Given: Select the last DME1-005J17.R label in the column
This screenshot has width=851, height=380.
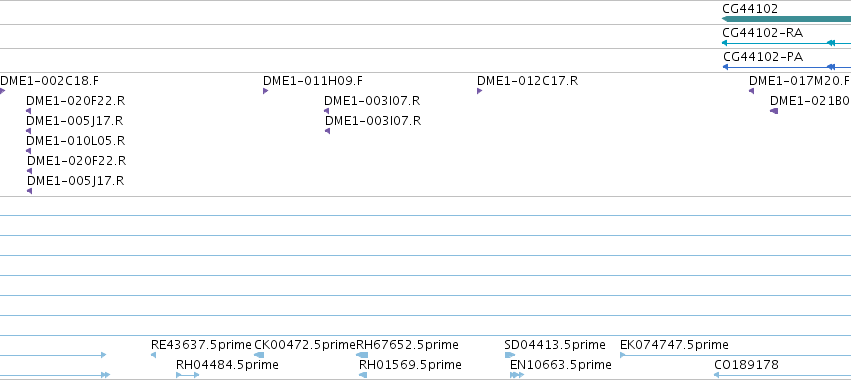Looking at the screenshot, I should tap(75, 180).
